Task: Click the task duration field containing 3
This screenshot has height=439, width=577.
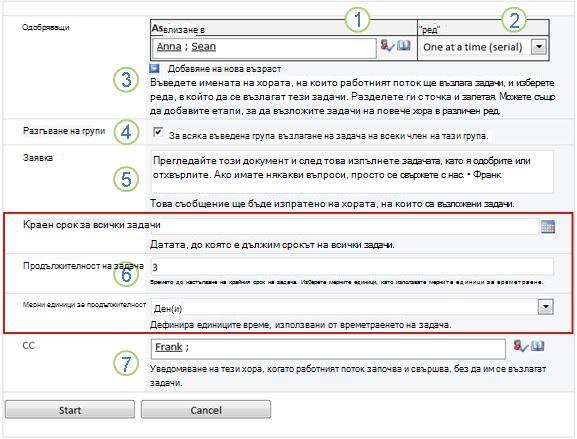Action: click(352, 267)
